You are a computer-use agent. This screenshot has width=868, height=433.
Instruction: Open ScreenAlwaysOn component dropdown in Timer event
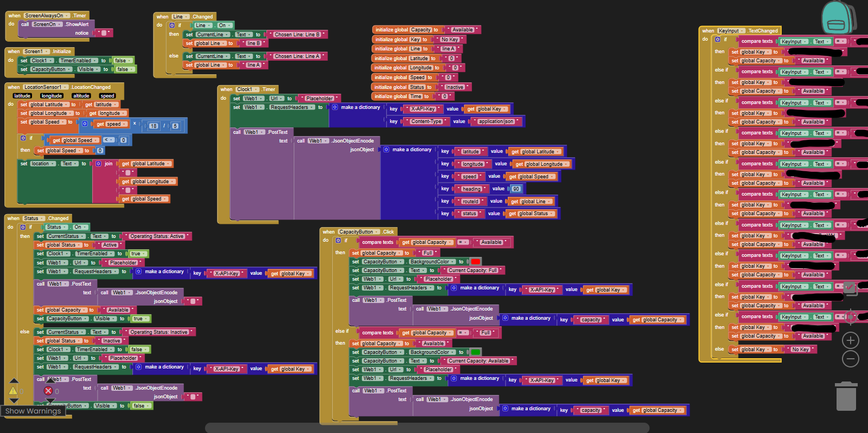click(x=46, y=16)
